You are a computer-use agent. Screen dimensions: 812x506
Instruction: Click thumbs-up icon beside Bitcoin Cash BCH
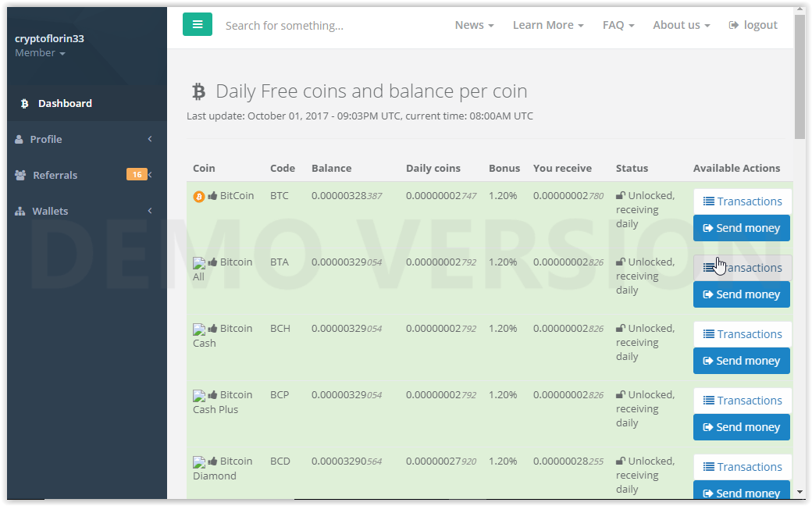[212, 329]
